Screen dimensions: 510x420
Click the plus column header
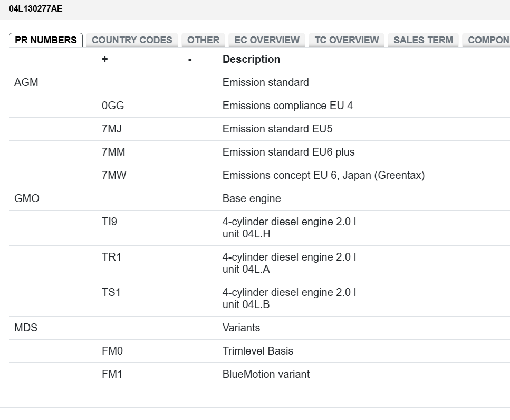tap(105, 59)
